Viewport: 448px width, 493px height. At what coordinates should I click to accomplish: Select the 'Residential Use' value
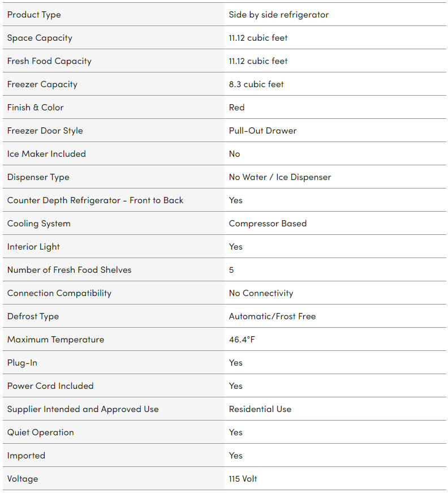click(260, 409)
